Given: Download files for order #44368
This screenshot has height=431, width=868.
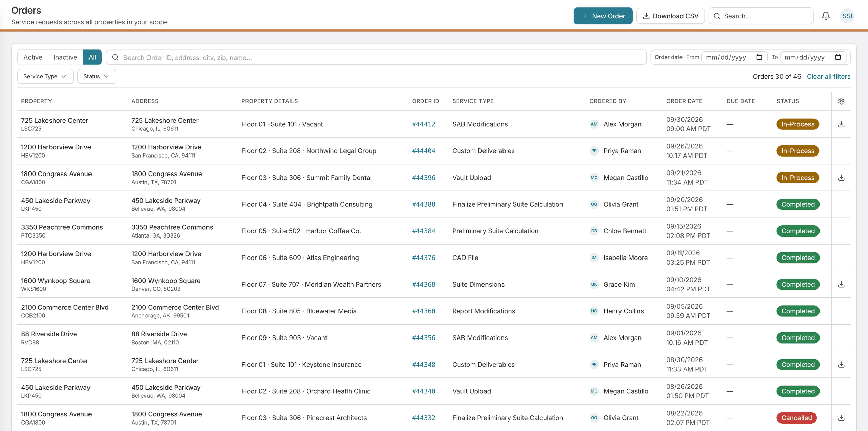Looking at the screenshot, I should click(841, 284).
